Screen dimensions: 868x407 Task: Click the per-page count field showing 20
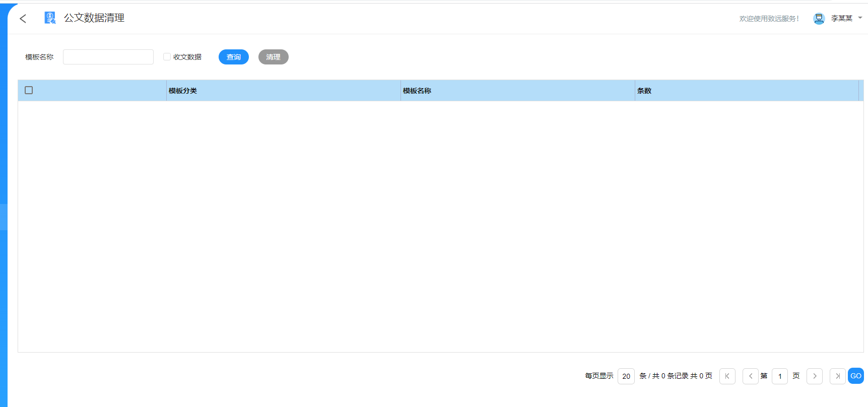click(x=626, y=376)
